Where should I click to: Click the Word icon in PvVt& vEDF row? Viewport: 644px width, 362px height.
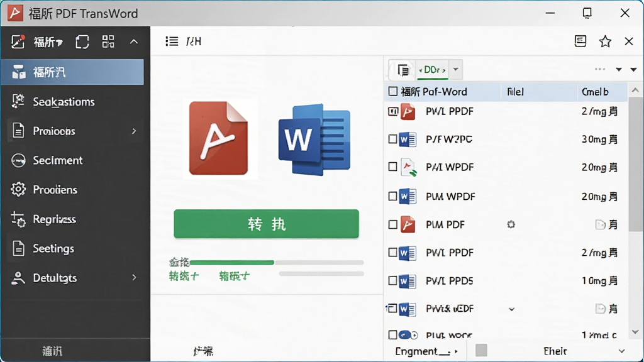[408, 309]
